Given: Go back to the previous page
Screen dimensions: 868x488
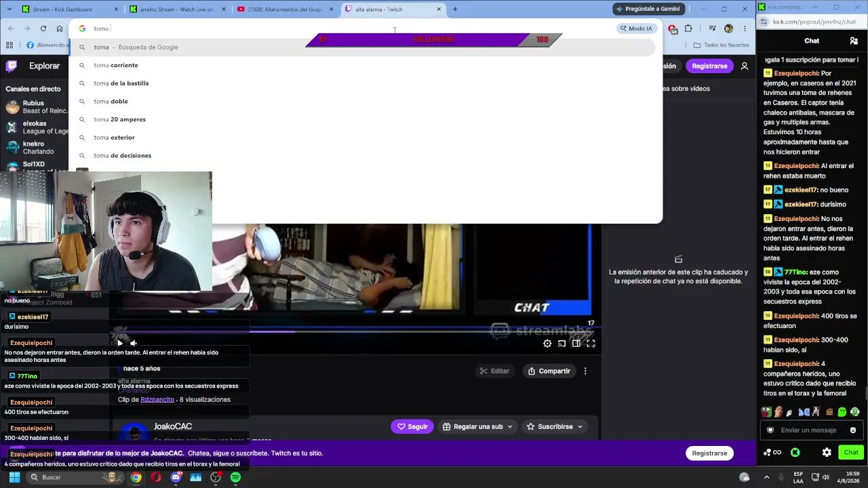Looking at the screenshot, I should 11,28.
